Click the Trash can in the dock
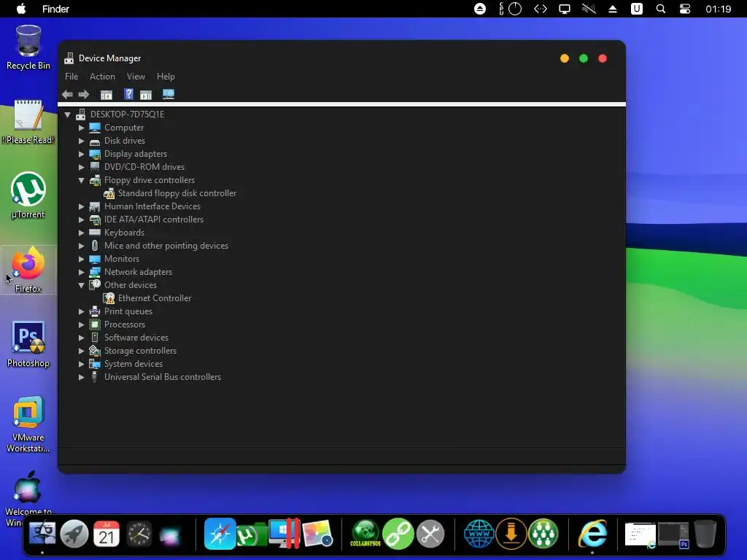747x560 pixels. click(705, 534)
